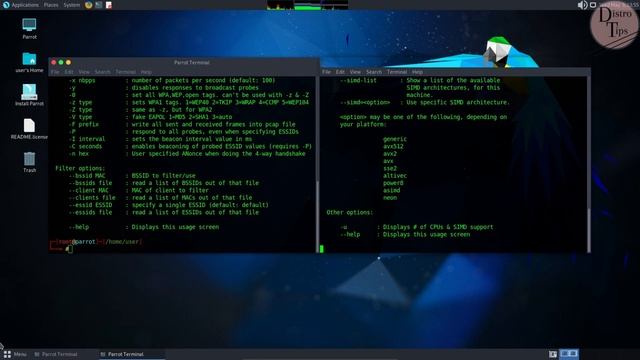The width and height of the screenshot is (640, 360).
Task: Switch to the left workspace in the pager
Action: coord(564,353)
